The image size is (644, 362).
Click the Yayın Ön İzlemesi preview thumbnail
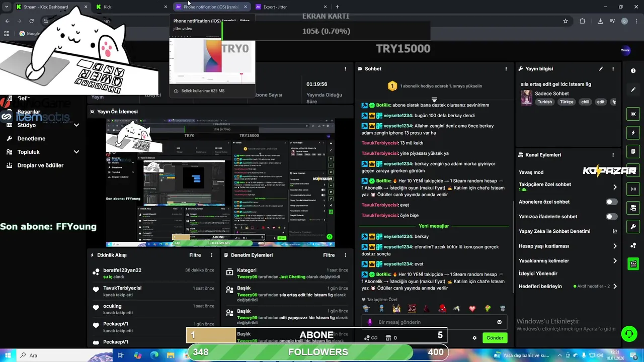point(220,184)
